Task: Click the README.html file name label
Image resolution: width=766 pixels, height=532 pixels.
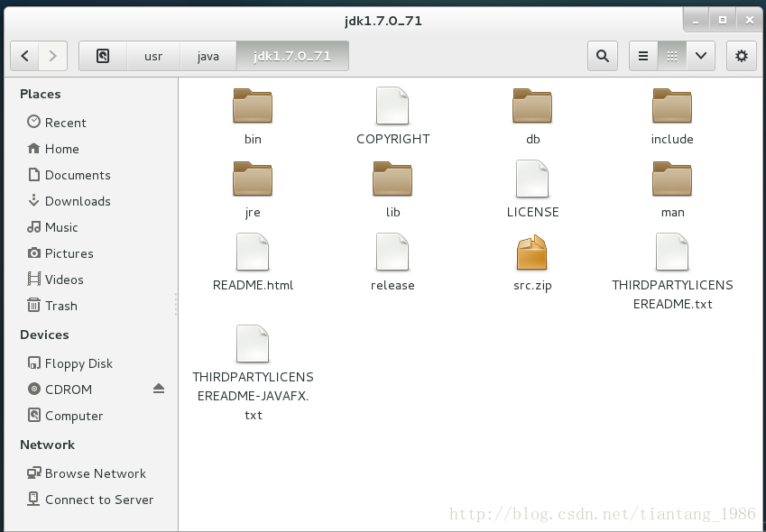Action: click(x=253, y=285)
